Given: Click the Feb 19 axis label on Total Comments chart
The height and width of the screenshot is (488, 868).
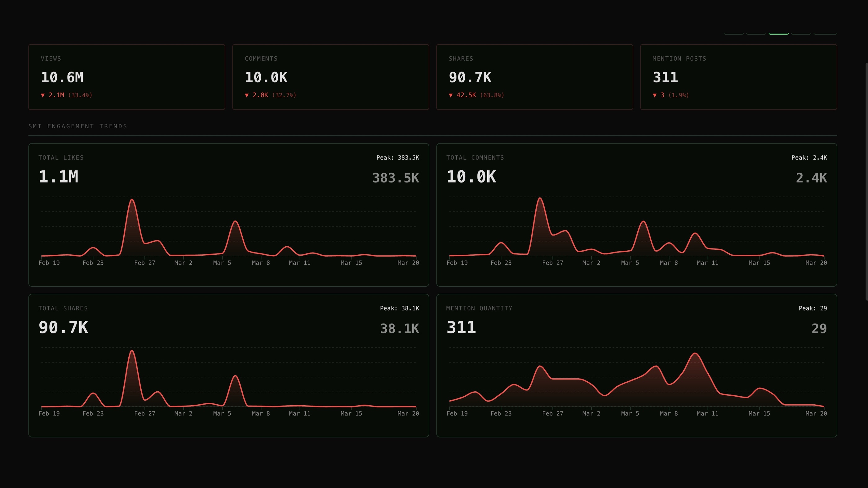Looking at the screenshot, I should pos(457,263).
